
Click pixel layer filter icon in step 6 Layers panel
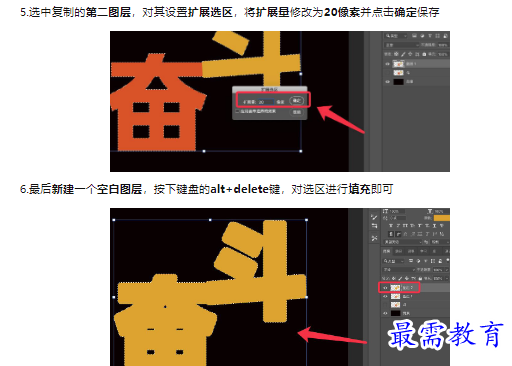point(411,261)
